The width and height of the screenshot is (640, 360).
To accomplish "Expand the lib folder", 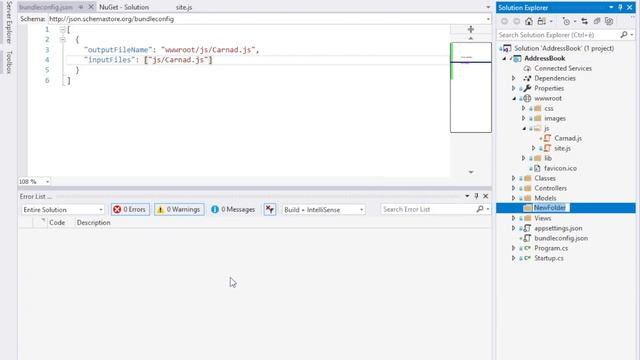I will click(x=524, y=158).
